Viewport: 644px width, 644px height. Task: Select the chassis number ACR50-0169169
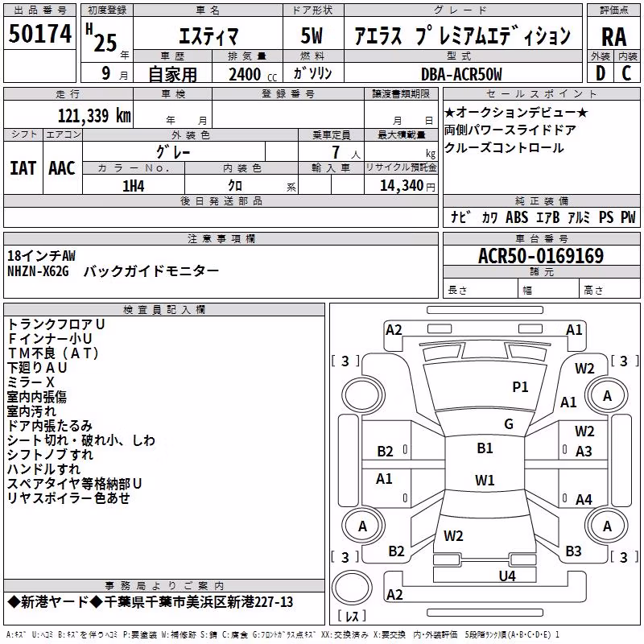click(x=541, y=256)
